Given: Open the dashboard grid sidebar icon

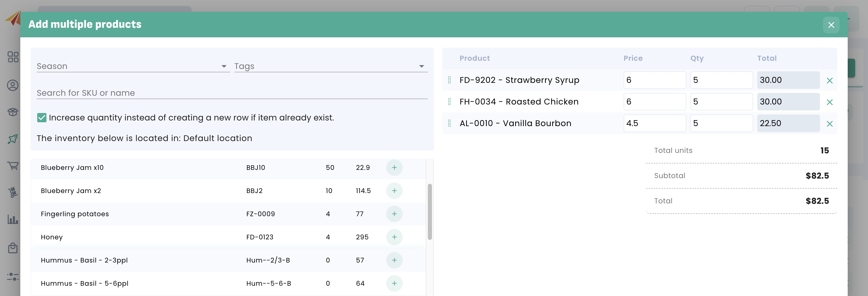Looking at the screenshot, I should click(x=13, y=57).
